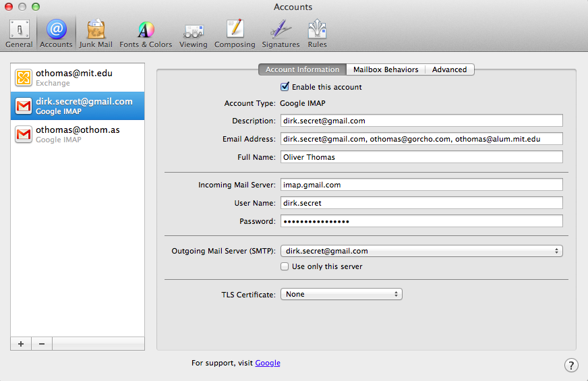
Task: Click the Google IMAP account type text
Action: click(303, 103)
